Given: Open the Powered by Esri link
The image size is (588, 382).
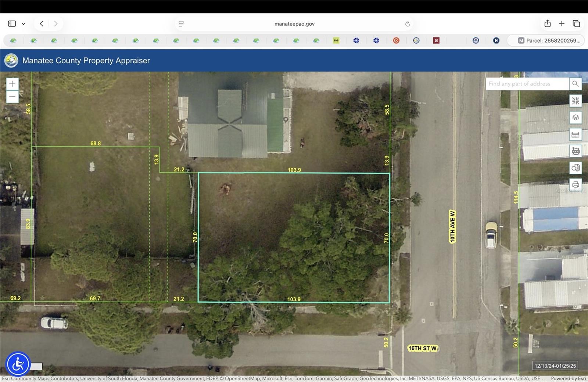Looking at the screenshot, I should tap(568, 378).
